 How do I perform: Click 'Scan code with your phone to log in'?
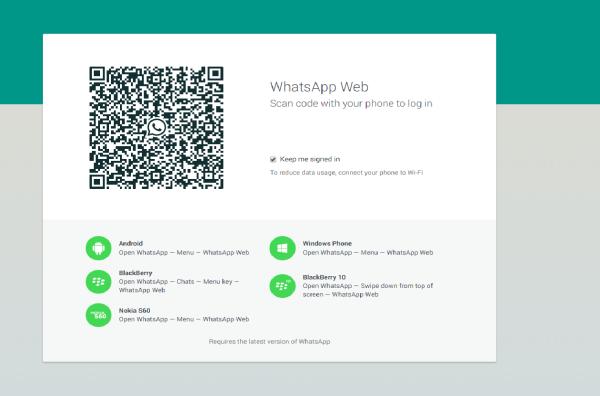[x=351, y=104]
